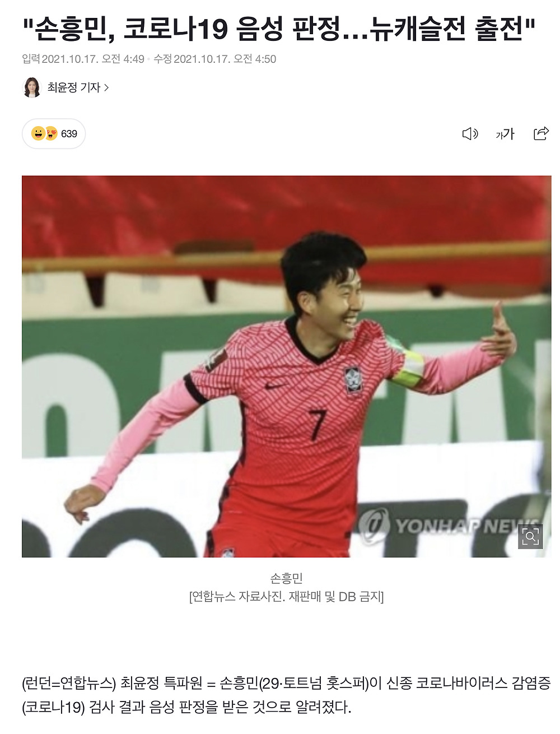Screen dimensions: 560x734
Task: Show the 639 reactions count
Action: (x=69, y=133)
